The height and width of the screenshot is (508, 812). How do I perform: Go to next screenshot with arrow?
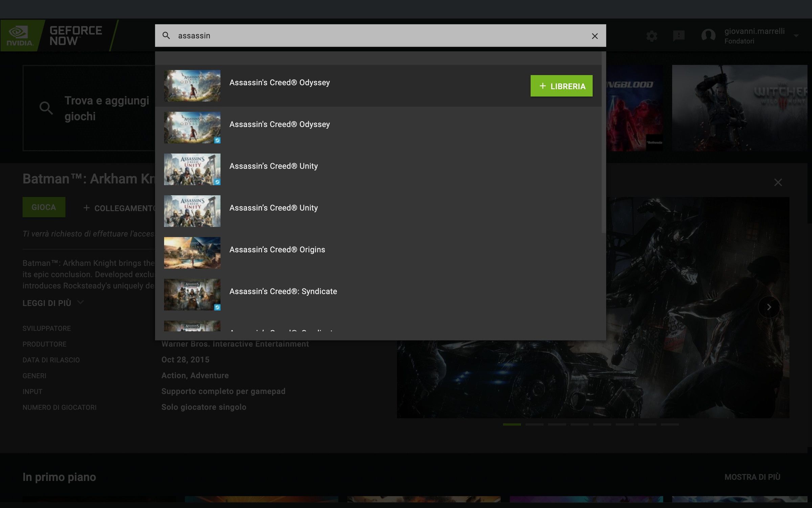point(769,307)
